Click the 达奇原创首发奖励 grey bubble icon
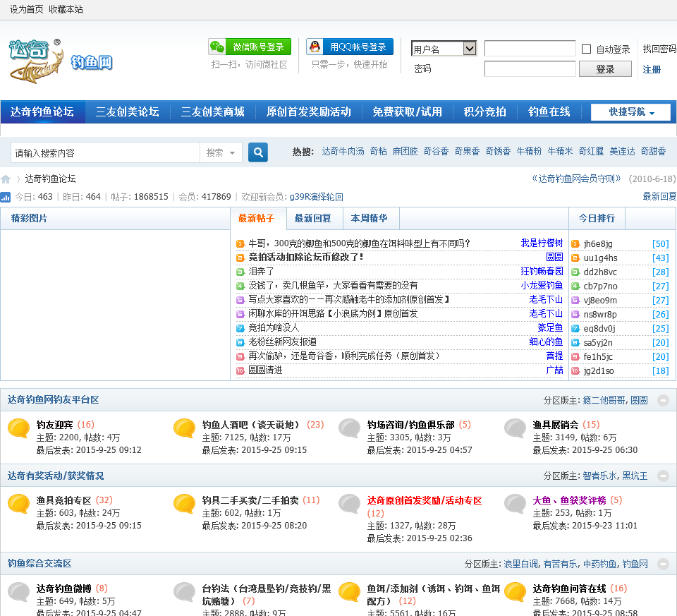 click(x=350, y=504)
